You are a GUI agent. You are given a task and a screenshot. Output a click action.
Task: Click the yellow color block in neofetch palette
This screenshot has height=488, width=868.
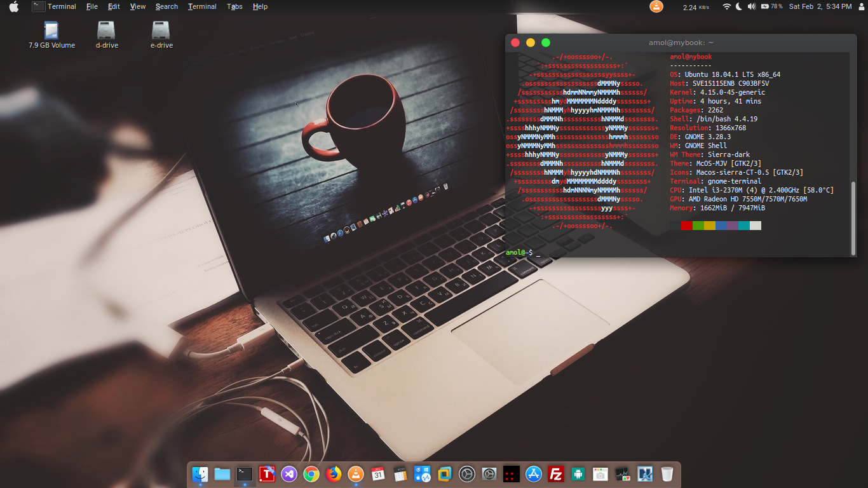pyautogui.click(x=710, y=226)
